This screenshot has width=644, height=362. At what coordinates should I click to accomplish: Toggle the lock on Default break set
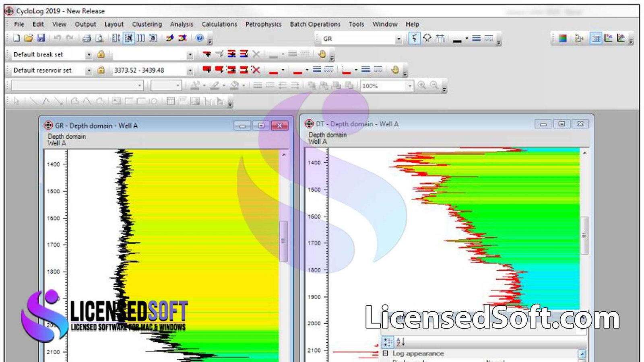pyautogui.click(x=101, y=54)
